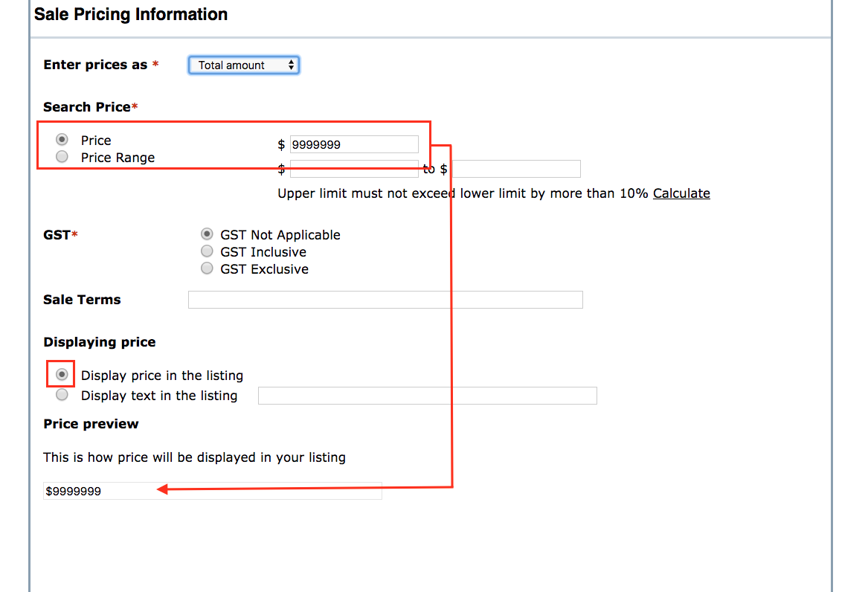Click the Calculate link

681,193
